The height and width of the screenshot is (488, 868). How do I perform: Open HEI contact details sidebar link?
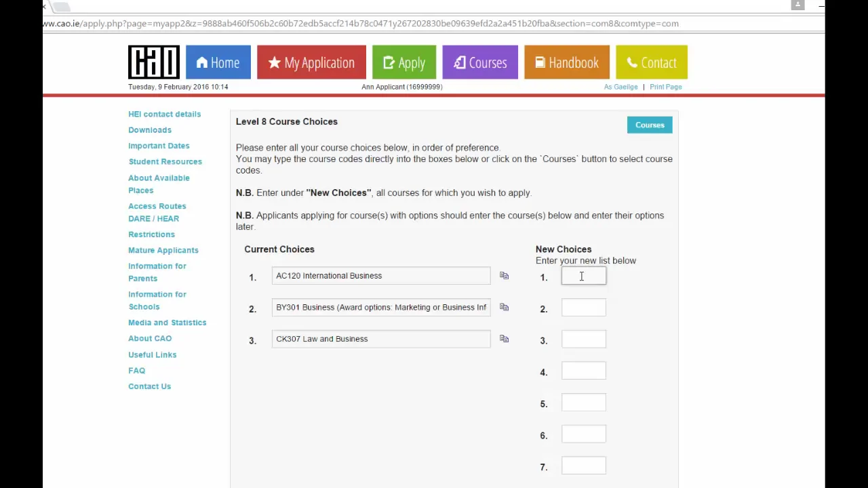coord(164,114)
